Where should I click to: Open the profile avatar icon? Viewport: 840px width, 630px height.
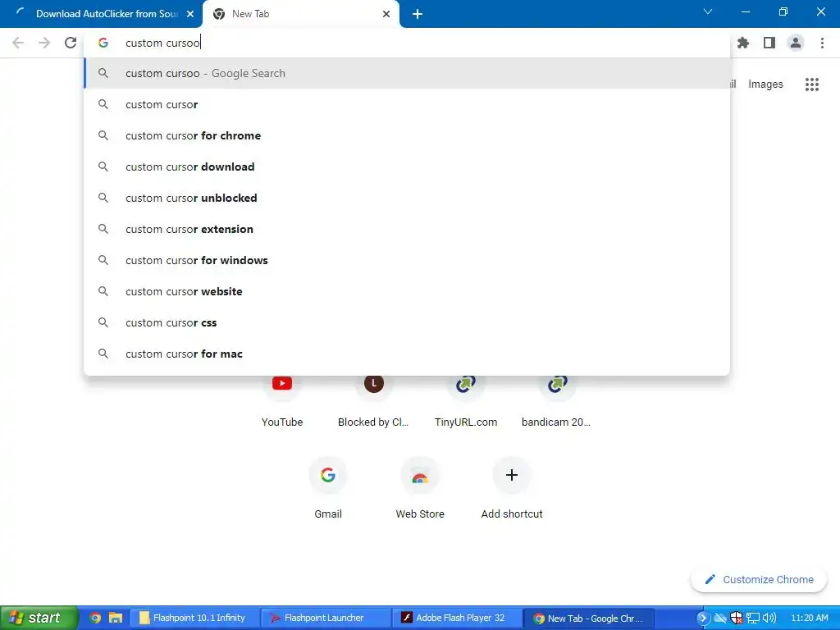click(x=796, y=43)
